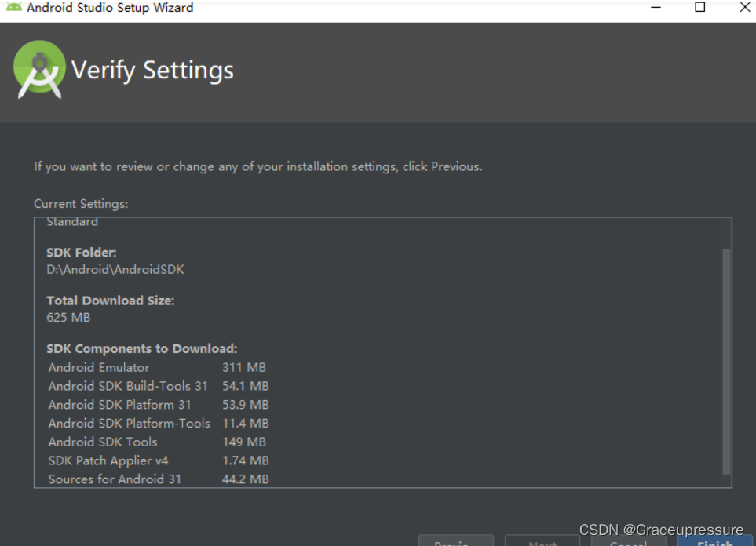This screenshot has width=756, height=546.
Task: Select the Android SDK Platform 31 row
Action: 159,405
